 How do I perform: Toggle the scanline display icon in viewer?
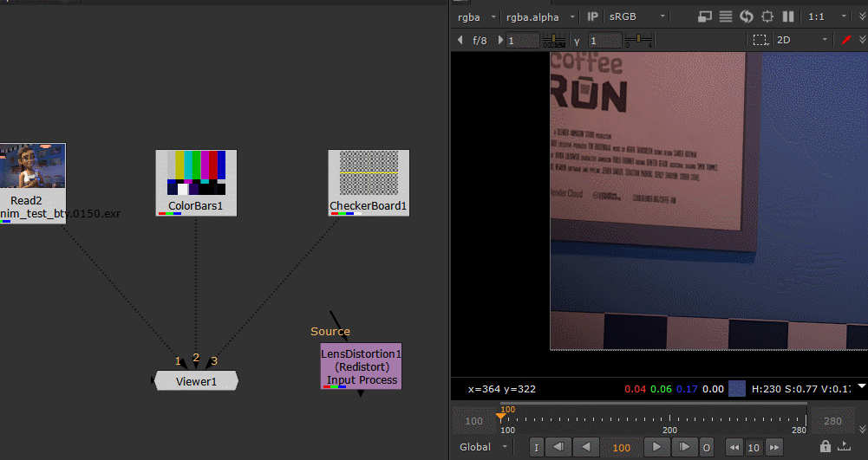click(x=726, y=16)
